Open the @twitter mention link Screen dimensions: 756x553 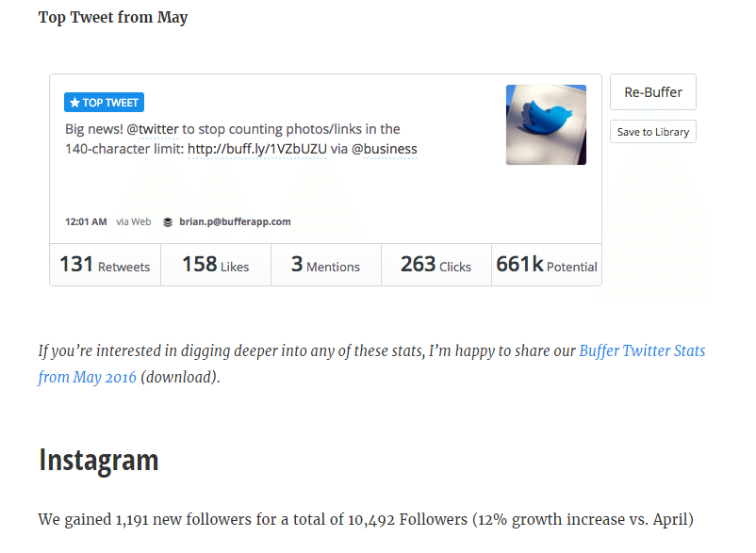point(153,129)
